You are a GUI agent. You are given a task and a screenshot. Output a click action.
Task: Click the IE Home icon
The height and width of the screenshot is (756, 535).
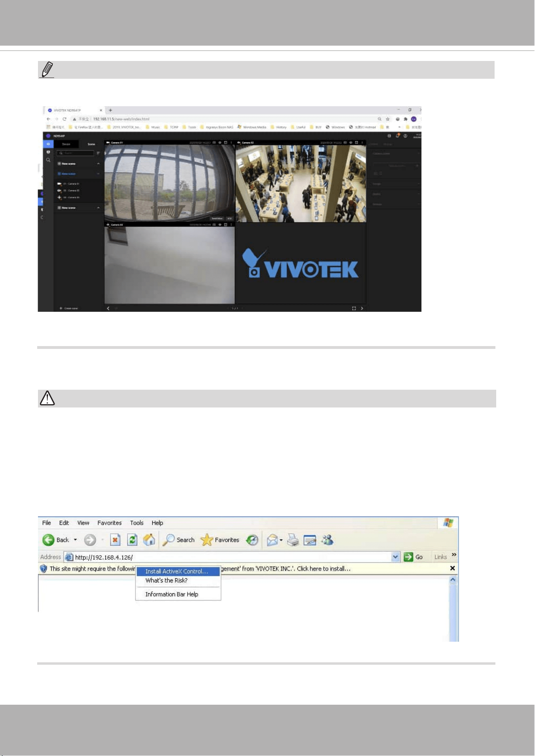tap(149, 540)
